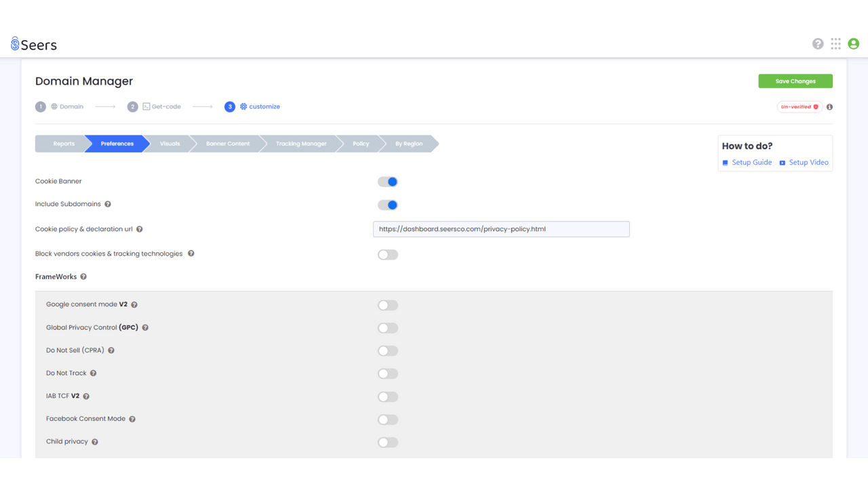The height and width of the screenshot is (488, 868).
Task: Select the Policy tab
Action: 361,143
